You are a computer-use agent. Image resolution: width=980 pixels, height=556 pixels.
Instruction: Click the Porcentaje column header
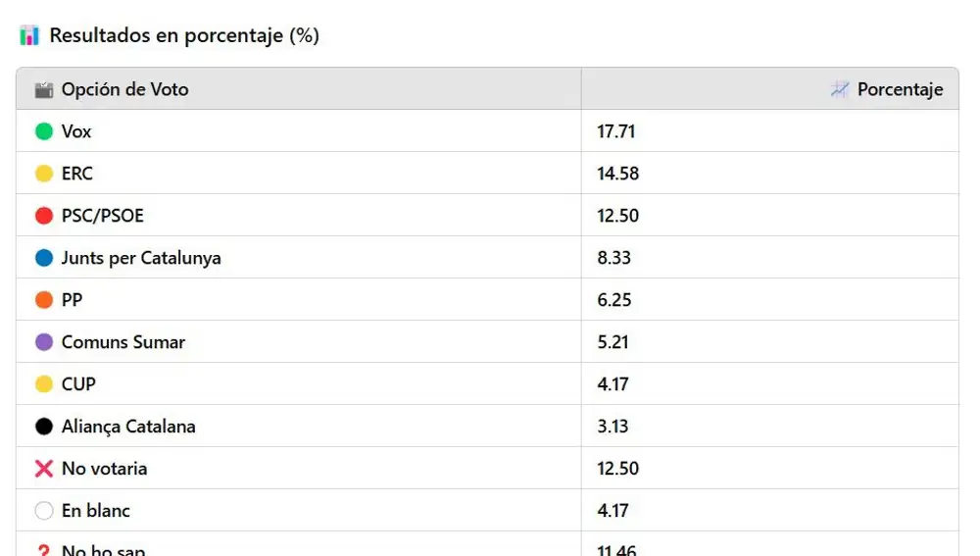point(770,89)
